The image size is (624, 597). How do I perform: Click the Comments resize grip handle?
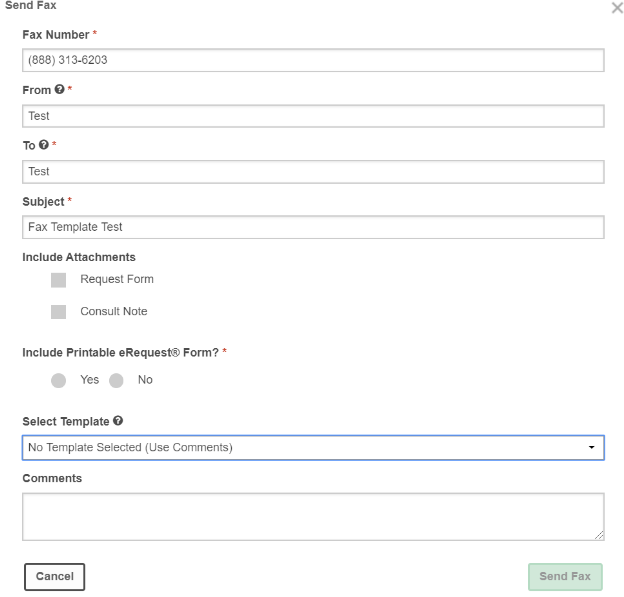(599, 535)
